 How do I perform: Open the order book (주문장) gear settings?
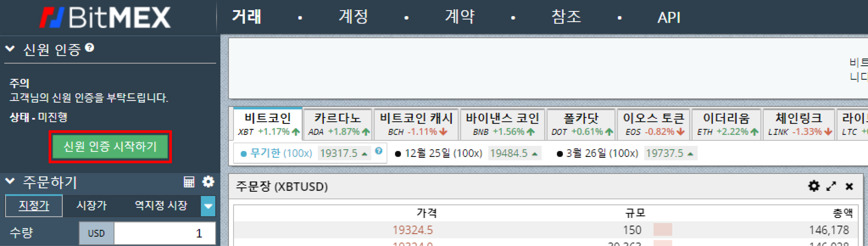(814, 186)
